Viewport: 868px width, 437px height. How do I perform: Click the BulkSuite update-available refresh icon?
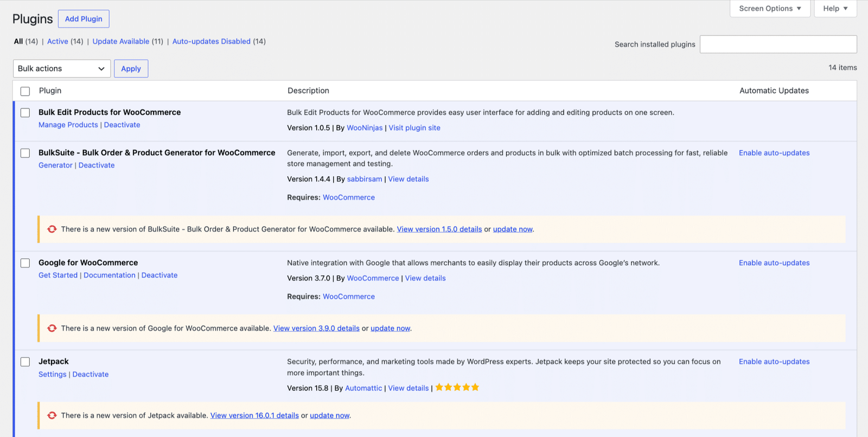(x=52, y=229)
